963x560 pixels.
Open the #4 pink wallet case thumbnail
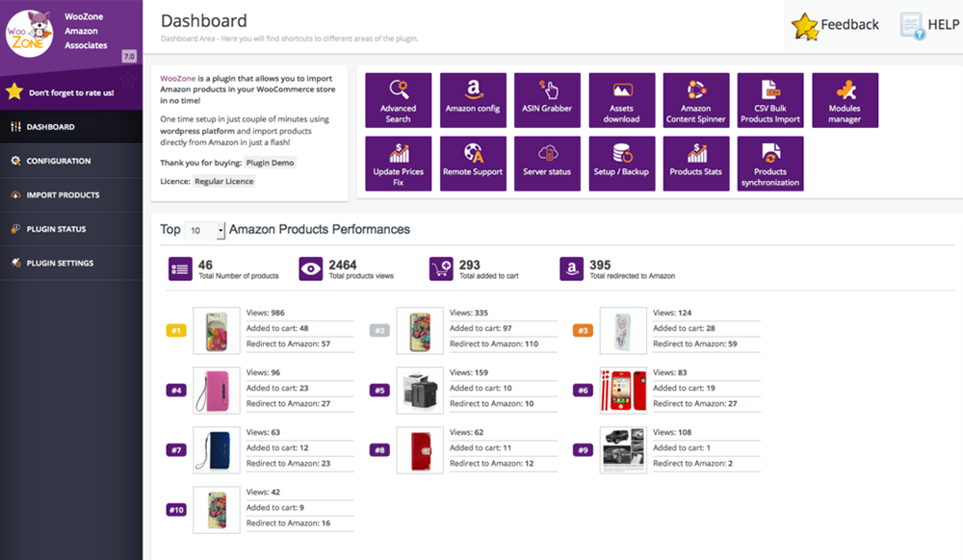216,390
